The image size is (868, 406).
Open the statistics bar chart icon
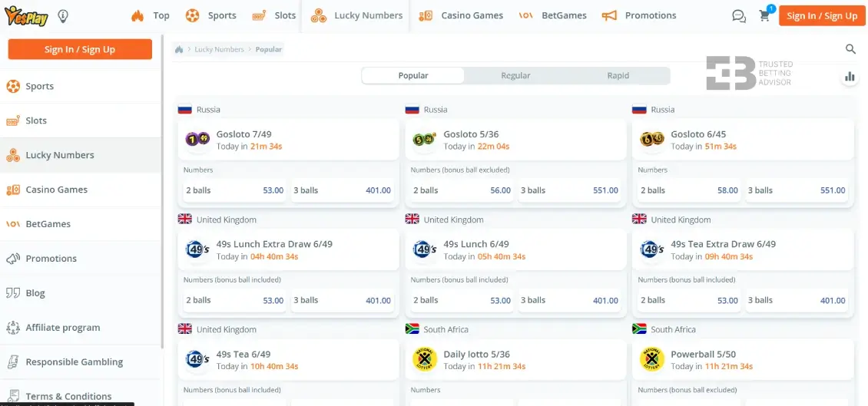coord(850,76)
